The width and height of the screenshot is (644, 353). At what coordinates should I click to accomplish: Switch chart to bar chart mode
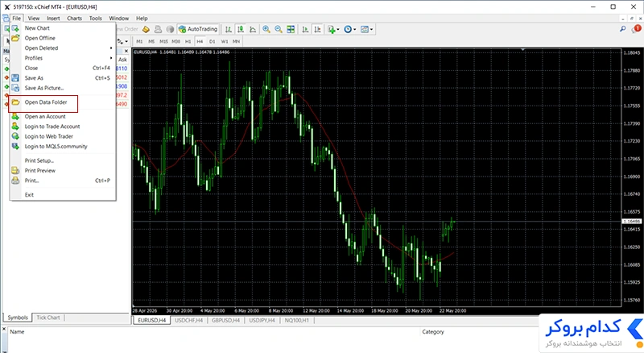coord(229,29)
